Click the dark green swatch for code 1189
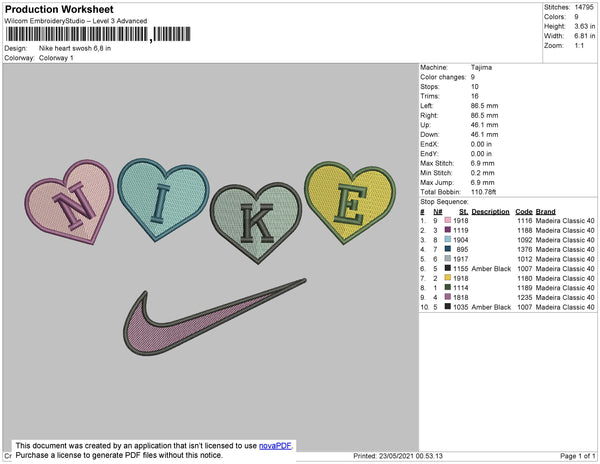Image resolution: width=600 pixels, height=464 pixels. tap(448, 287)
